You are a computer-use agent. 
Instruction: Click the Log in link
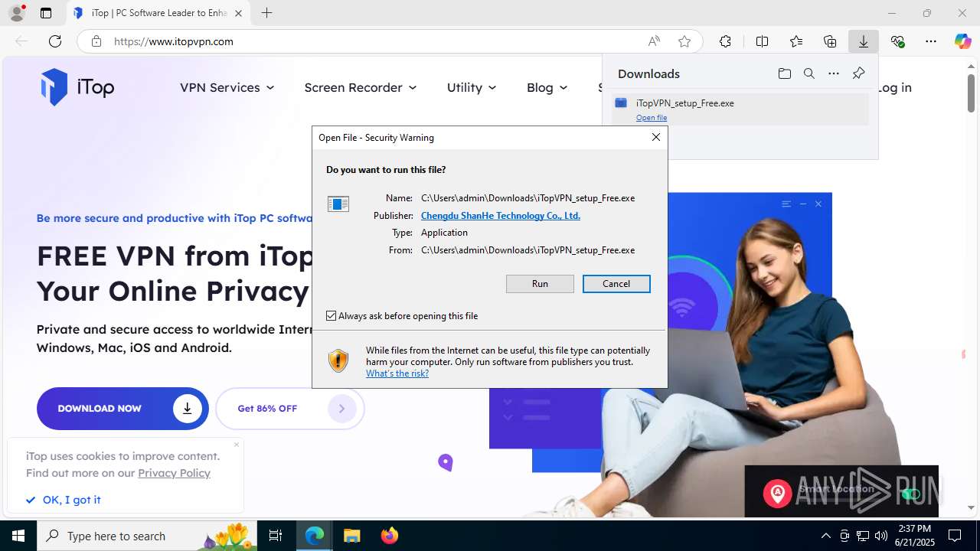894,87
